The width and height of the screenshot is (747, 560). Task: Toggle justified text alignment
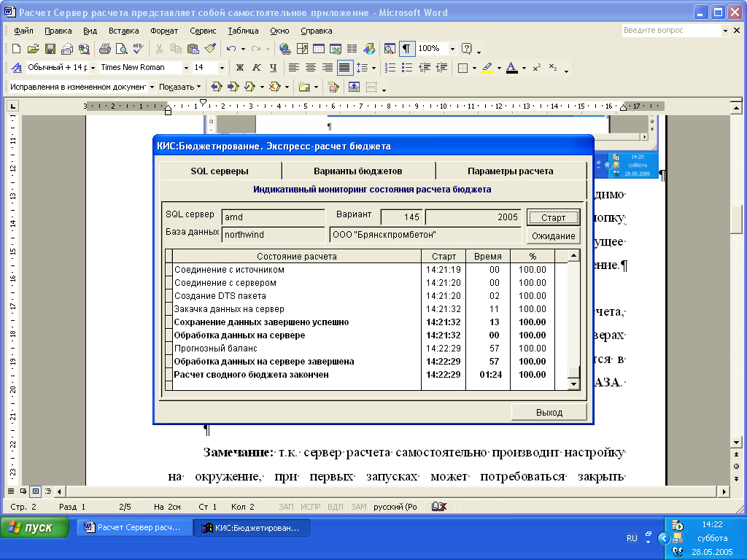coord(344,68)
